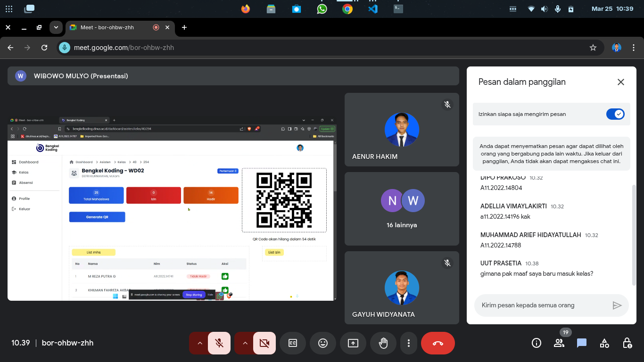The height and width of the screenshot is (362, 644).
Task: Open the Terminal from top panel
Action: pos(398,9)
